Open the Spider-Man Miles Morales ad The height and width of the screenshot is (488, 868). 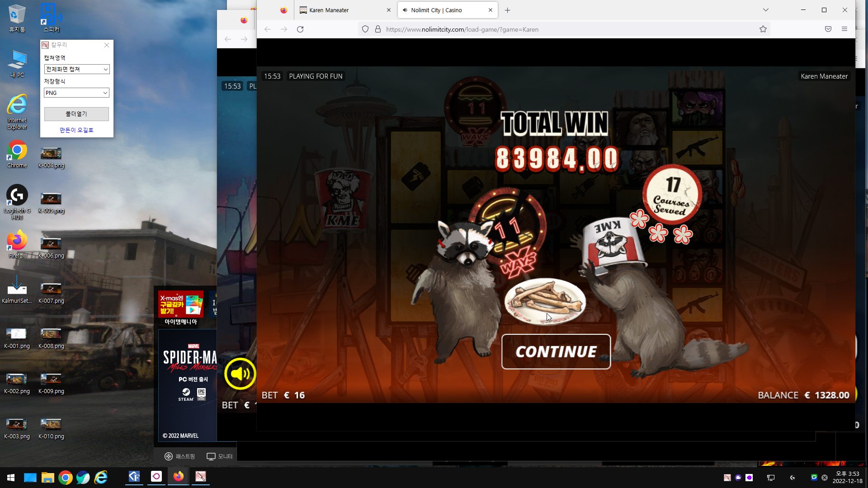[x=188, y=385]
